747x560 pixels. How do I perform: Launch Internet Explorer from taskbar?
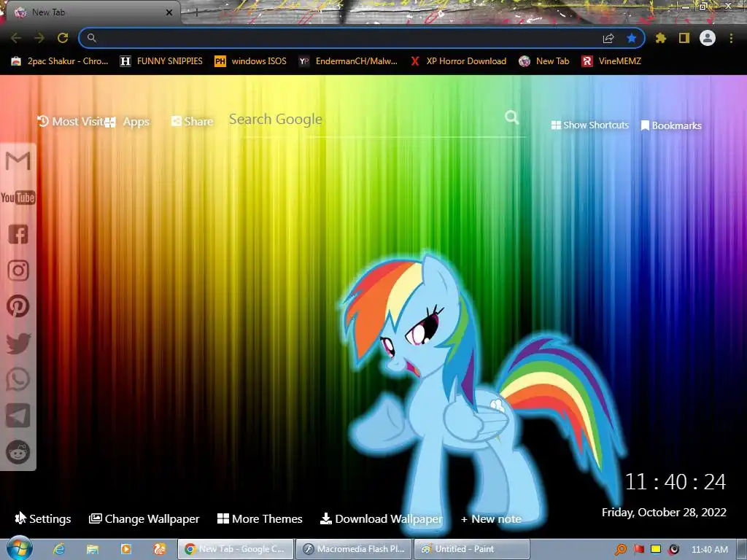coord(59,549)
